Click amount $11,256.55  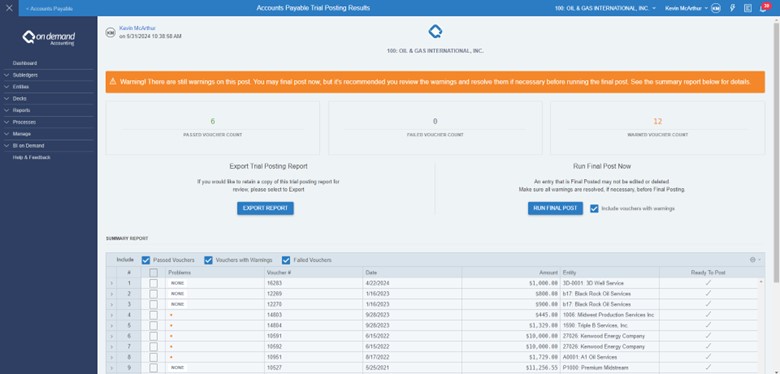542,368
